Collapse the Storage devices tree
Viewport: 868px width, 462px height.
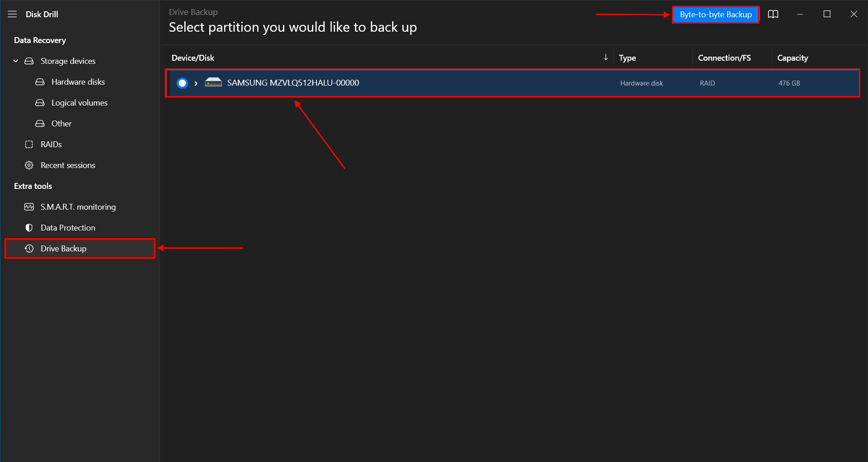coord(16,61)
